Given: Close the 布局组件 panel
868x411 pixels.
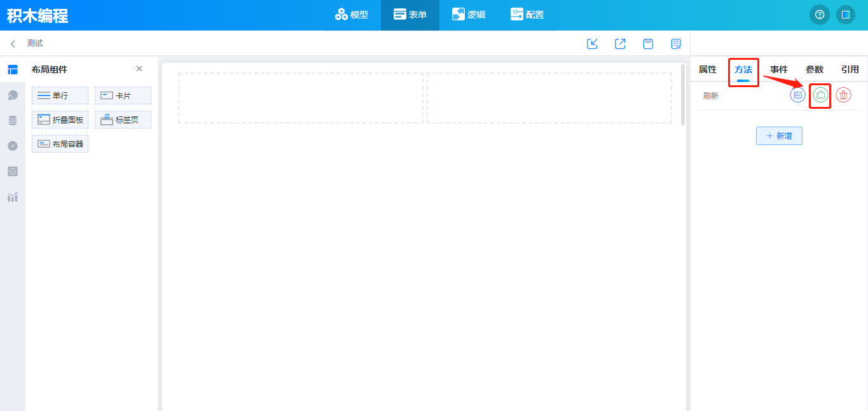Looking at the screenshot, I should (x=139, y=69).
